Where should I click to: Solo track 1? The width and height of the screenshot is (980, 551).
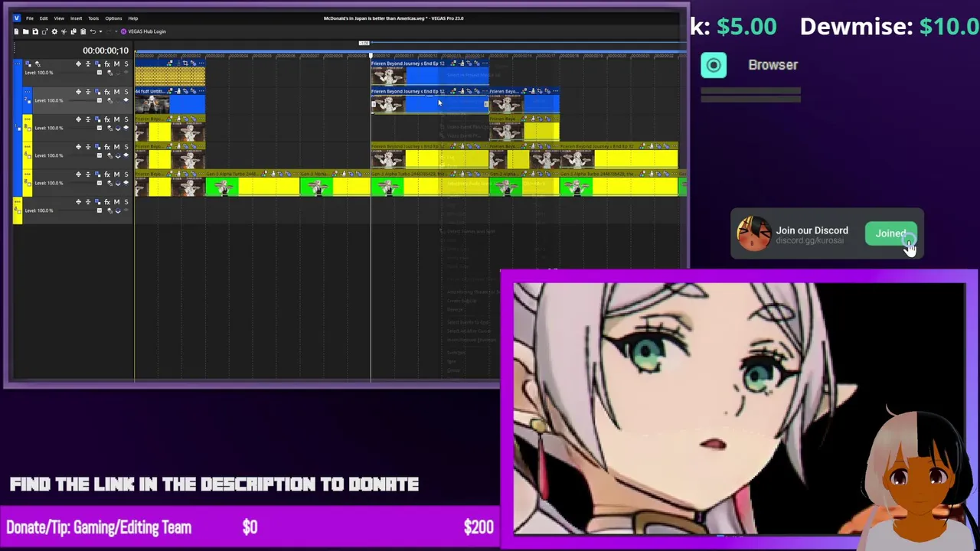126,64
